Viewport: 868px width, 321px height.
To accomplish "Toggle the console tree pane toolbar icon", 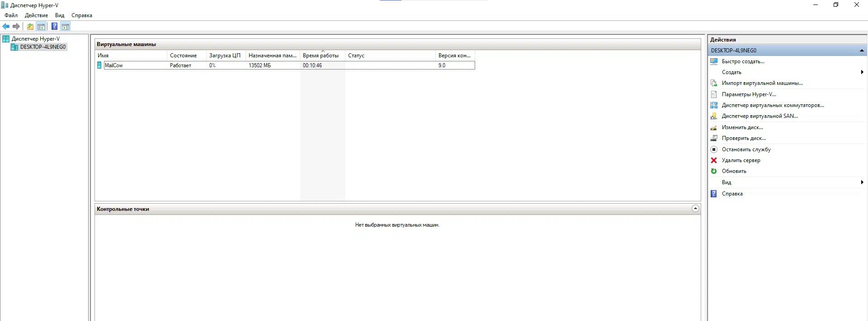I will 41,27.
